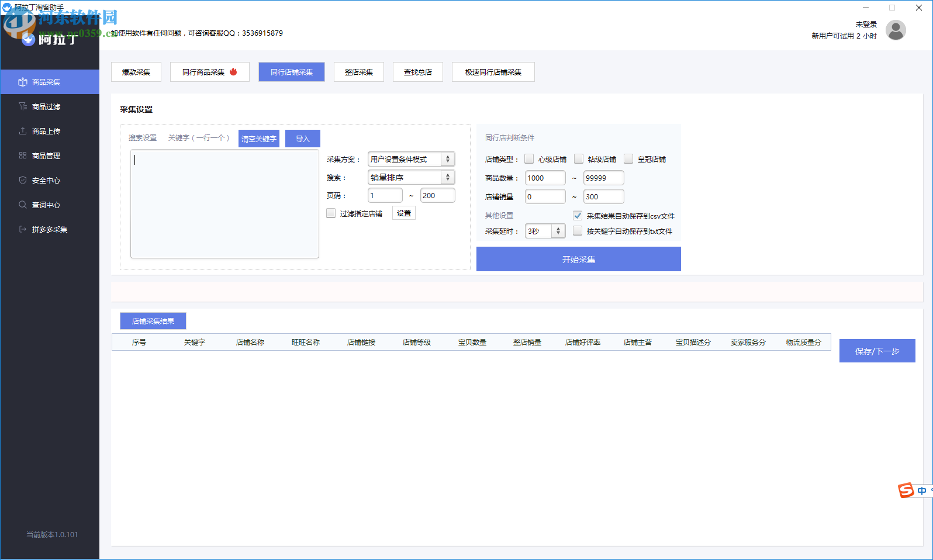
Task: Click the Sogou input method icon
Action: [x=906, y=490]
